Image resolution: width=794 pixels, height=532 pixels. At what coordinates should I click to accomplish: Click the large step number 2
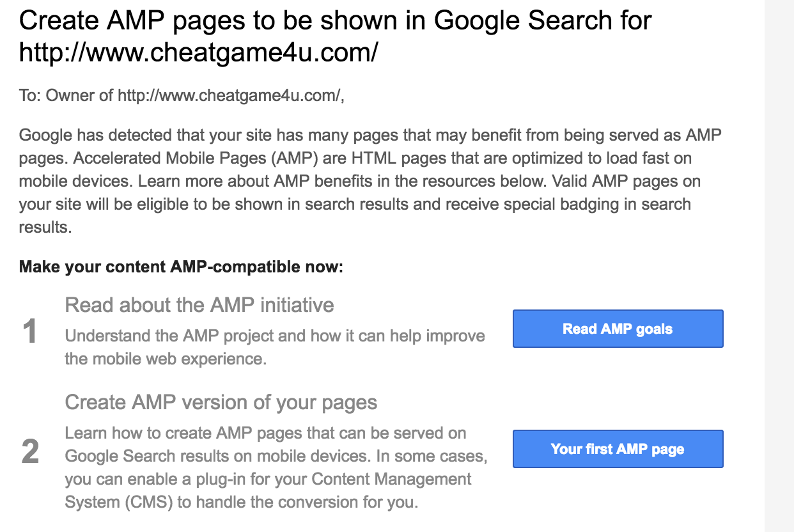[x=30, y=452]
